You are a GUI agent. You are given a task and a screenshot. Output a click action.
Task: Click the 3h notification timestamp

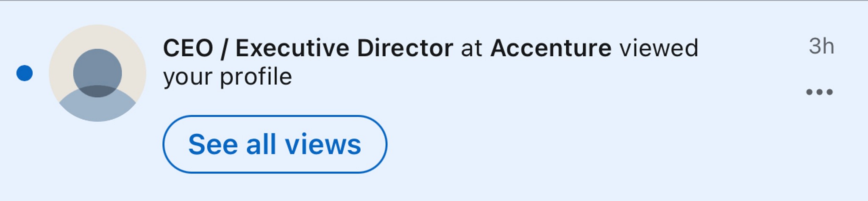tap(821, 46)
